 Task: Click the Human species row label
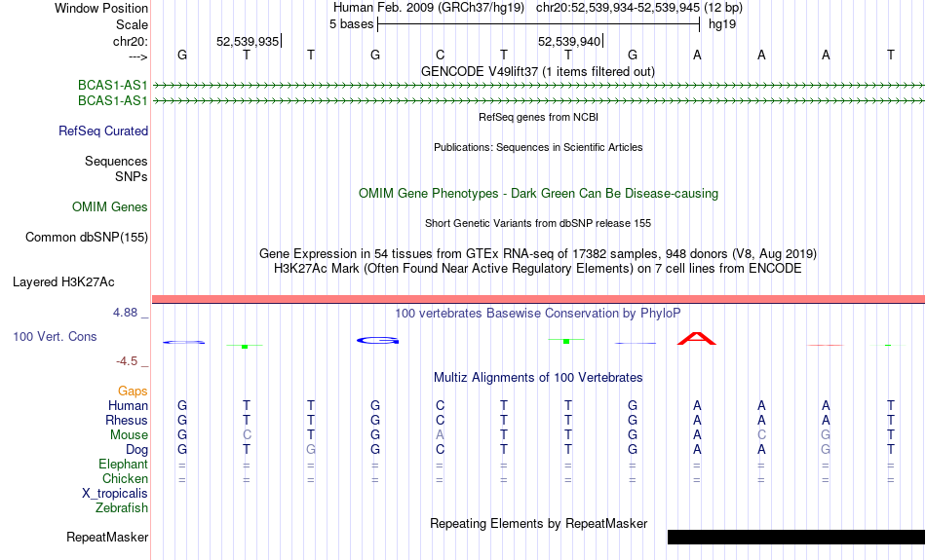click(128, 406)
